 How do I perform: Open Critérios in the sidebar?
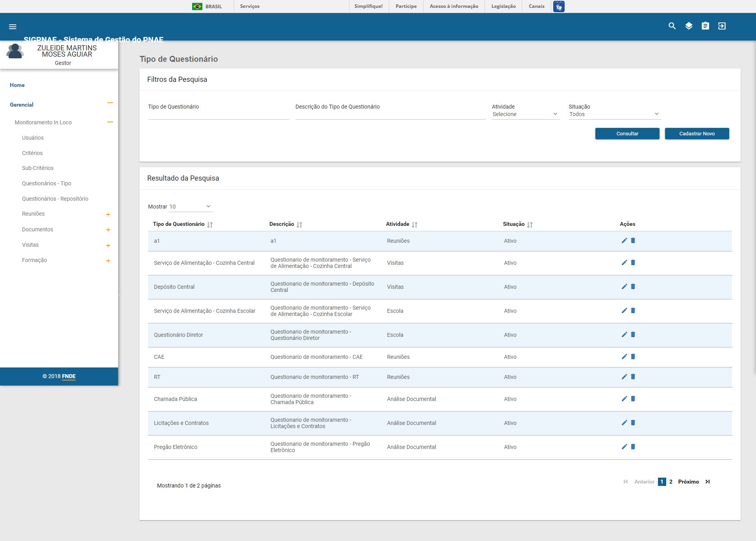click(32, 153)
